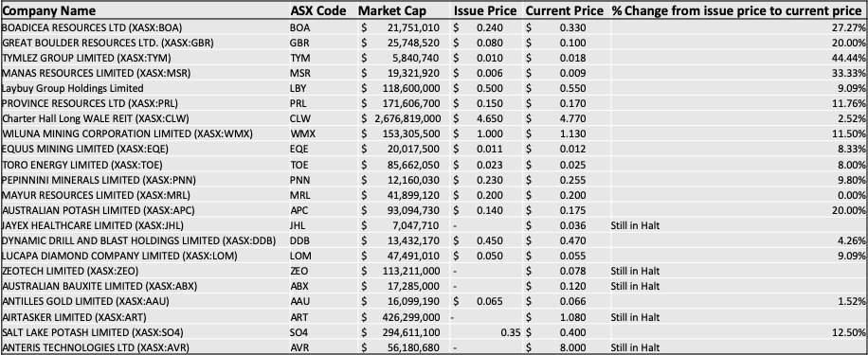
Task: Click the 2,676,819,000 market cap cell
Action: coord(403,119)
